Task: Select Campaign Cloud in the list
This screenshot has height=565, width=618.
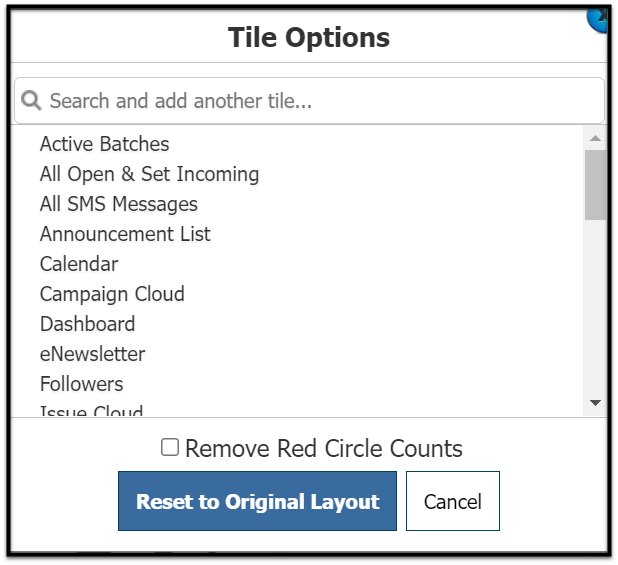Action: click(112, 294)
